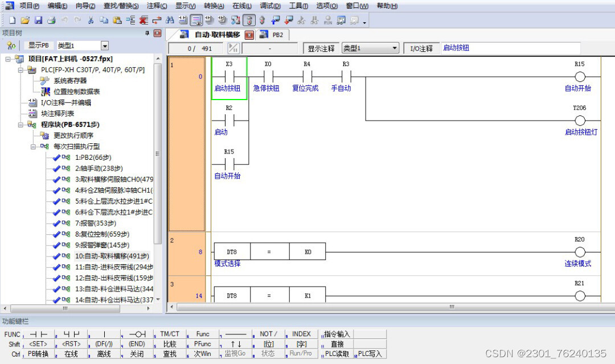
Task: Open the 查找/替换(S) menu
Action: coord(121,6)
